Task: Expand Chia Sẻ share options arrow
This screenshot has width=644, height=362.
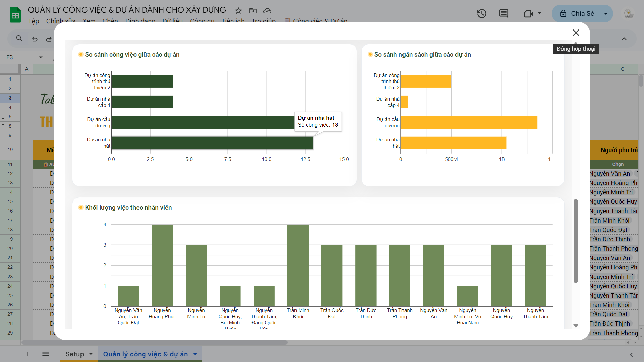Action: click(605, 14)
